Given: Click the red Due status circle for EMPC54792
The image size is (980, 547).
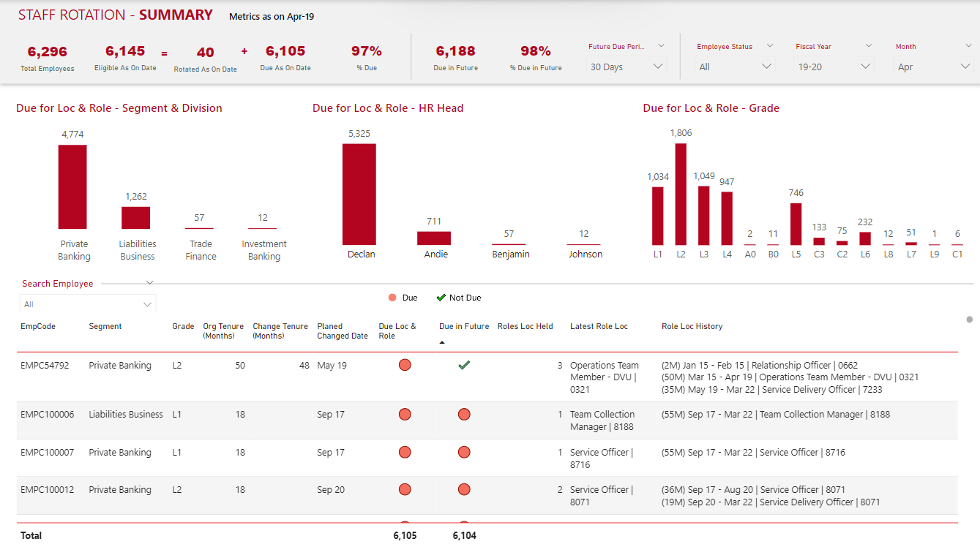Looking at the screenshot, I should click(x=405, y=365).
